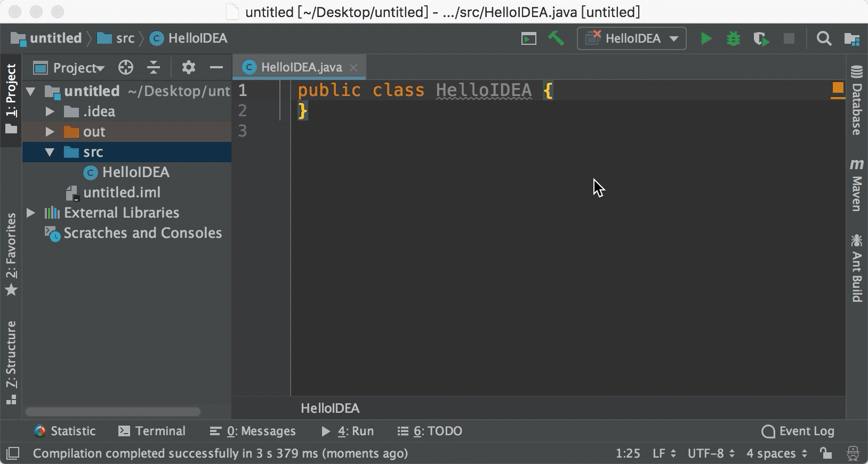
Task: Open the Project Structure icon in the toolbar
Action: click(x=852, y=38)
